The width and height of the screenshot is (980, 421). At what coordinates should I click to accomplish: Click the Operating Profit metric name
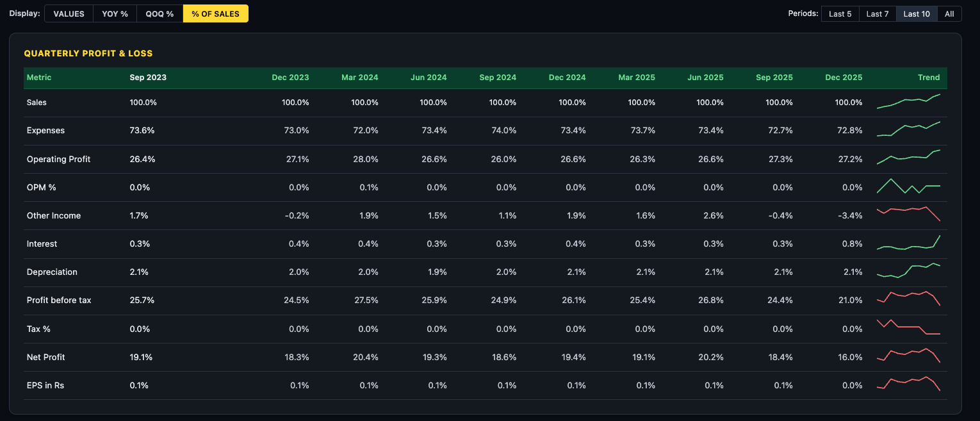click(x=58, y=158)
